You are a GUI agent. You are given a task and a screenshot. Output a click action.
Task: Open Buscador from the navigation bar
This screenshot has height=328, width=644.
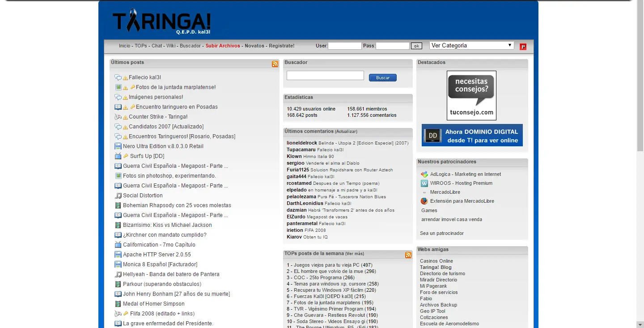pyautogui.click(x=190, y=46)
